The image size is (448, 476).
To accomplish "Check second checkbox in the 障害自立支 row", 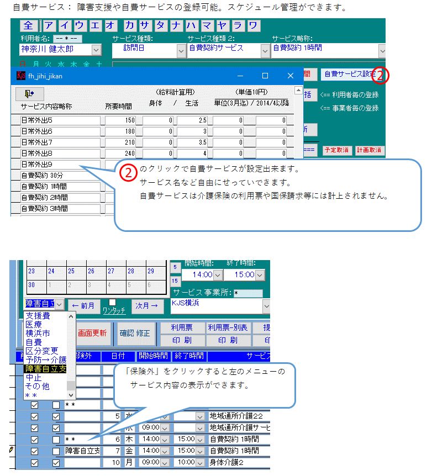I will click(x=56, y=451).
